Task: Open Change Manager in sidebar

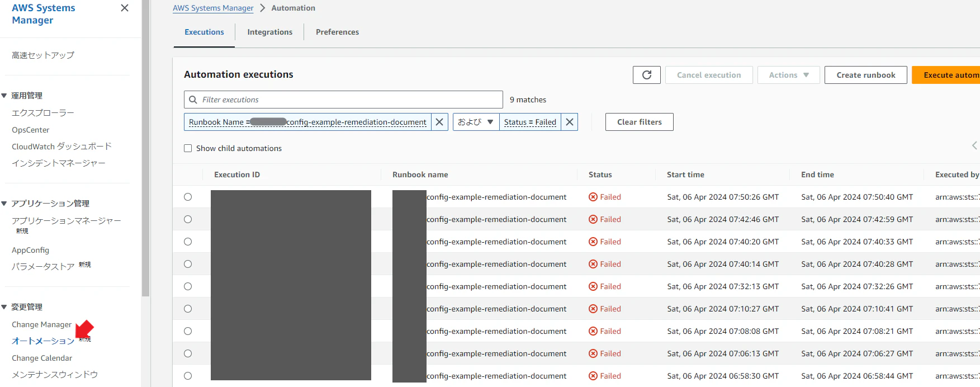Action: coord(42,324)
